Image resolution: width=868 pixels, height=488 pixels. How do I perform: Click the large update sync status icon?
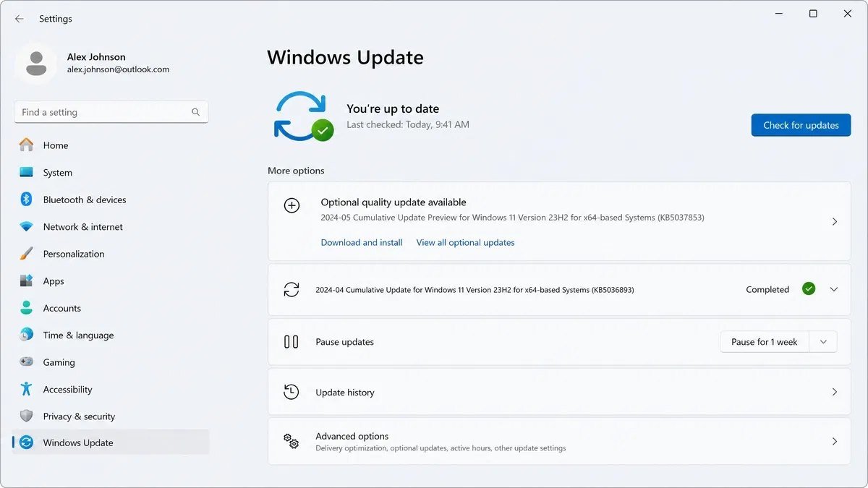tap(302, 116)
